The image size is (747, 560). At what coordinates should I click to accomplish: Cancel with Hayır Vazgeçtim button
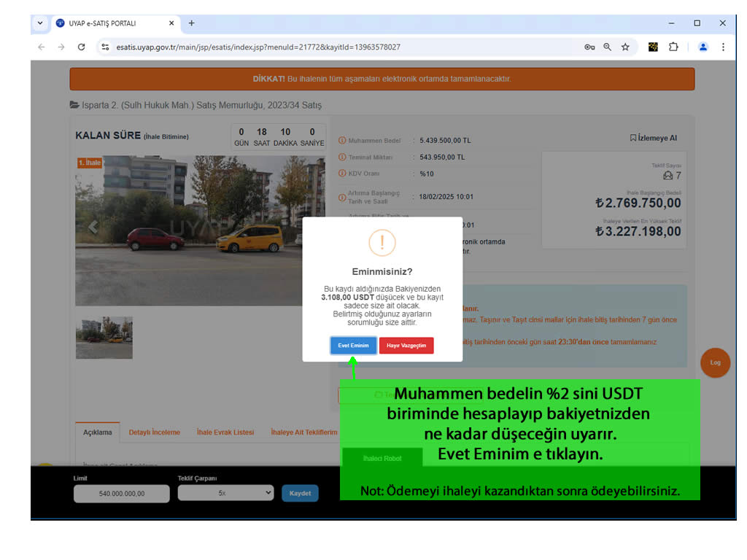click(x=406, y=346)
